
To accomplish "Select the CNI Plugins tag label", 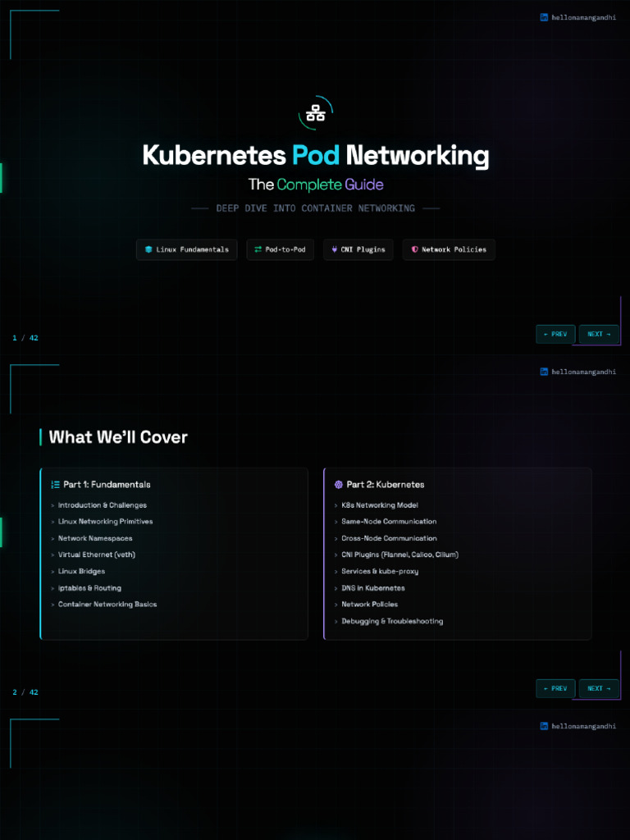I will pyautogui.click(x=363, y=249).
